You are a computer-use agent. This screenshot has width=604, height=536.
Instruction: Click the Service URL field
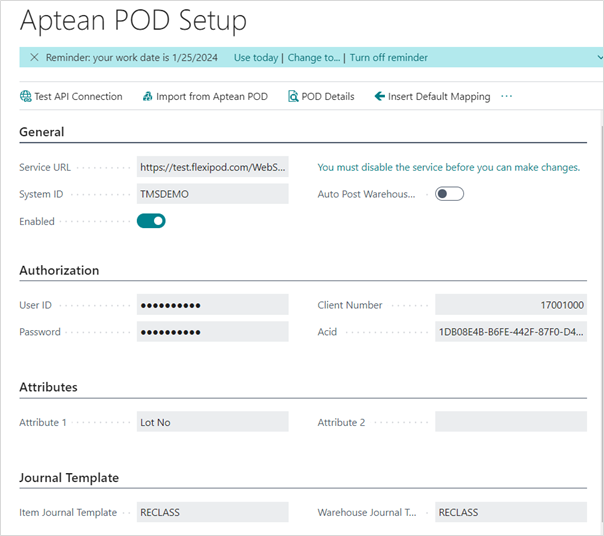pyautogui.click(x=212, y=167)
